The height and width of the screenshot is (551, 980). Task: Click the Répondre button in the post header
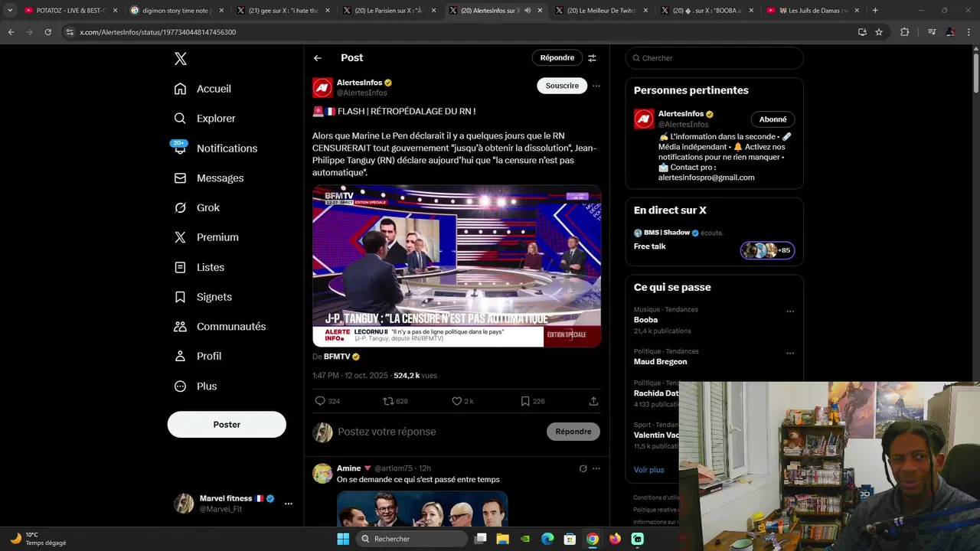(x=557, y=58)
